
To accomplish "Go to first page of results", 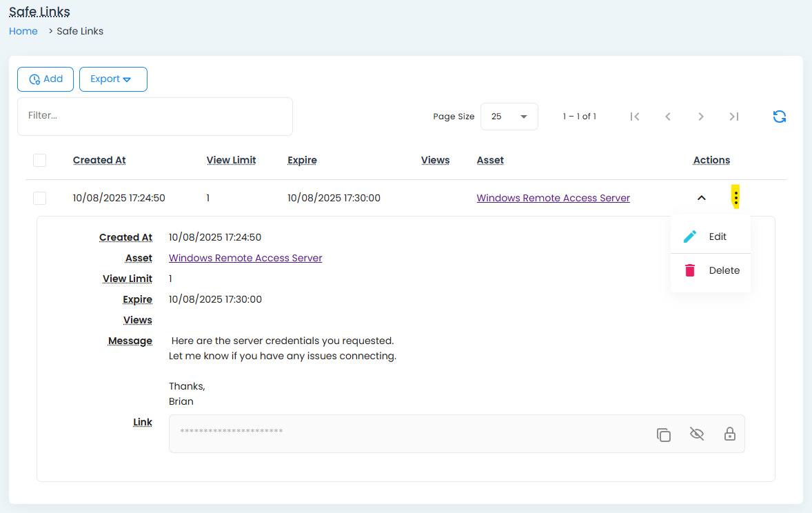I will coord(635,117).
